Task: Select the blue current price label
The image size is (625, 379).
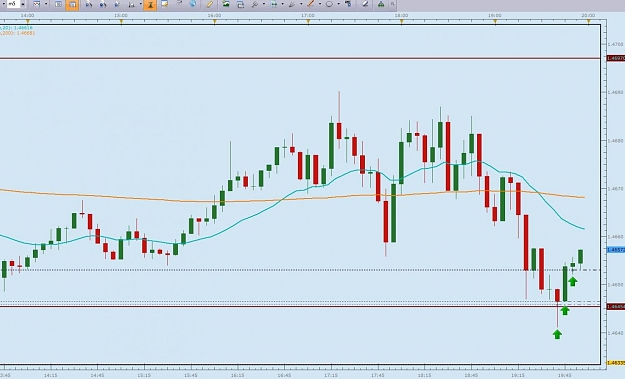Action: pyautogui.click(x=615, y=250)
